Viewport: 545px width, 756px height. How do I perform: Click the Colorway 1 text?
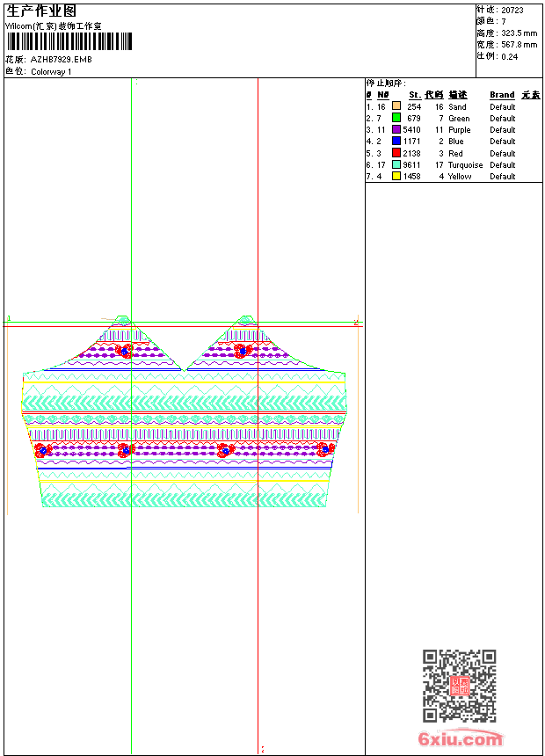click(51, 72)
